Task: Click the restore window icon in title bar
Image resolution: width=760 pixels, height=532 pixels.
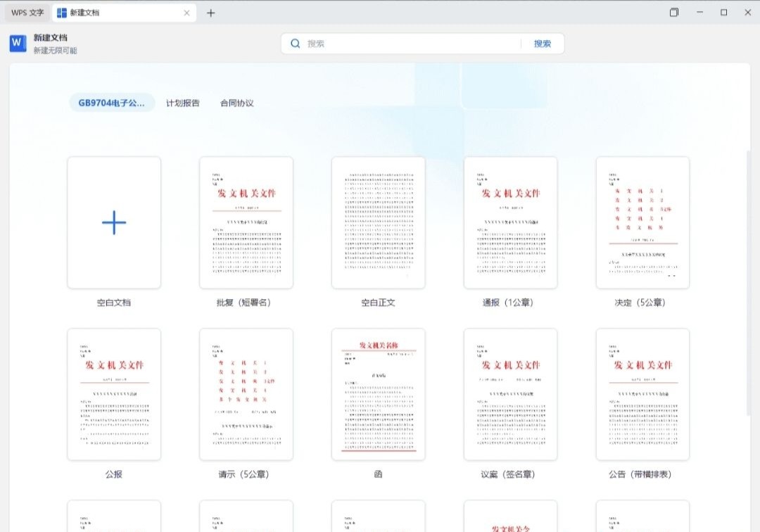Action: 674,13
